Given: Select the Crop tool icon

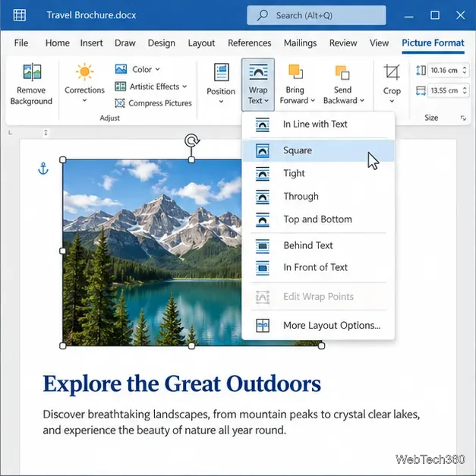Looking at the screenshot, I should [392, 72].
